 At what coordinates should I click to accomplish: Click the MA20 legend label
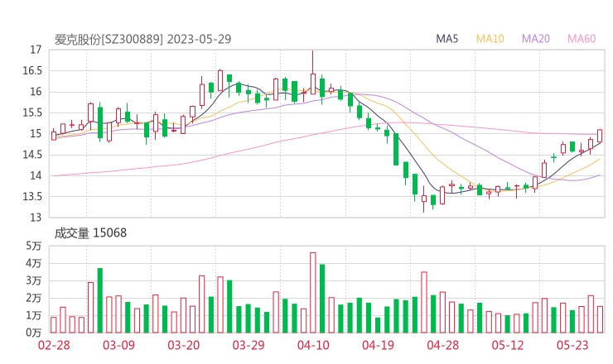click(536, 39)
